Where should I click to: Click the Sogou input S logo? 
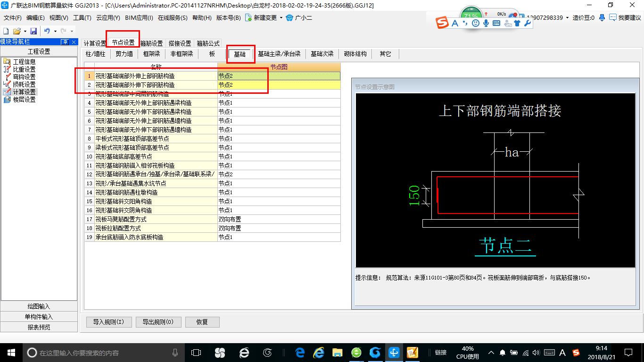tap(442, 23)
